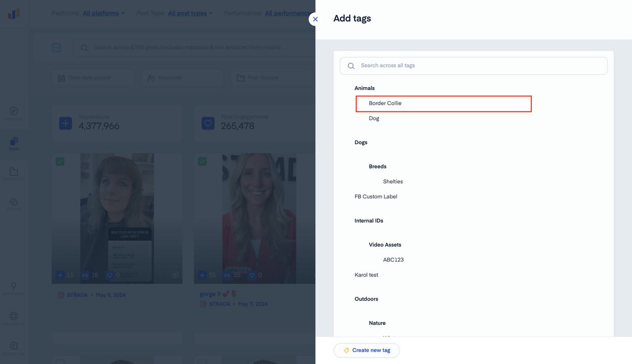
Task: Click the Create new tag button
Action: (367, 350)
